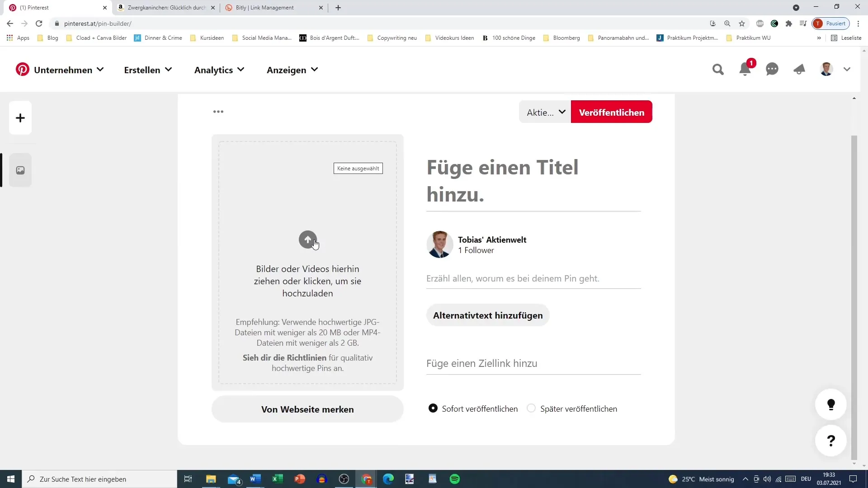Click the pin description field
The image size is (868, 488).
[533, 279]
